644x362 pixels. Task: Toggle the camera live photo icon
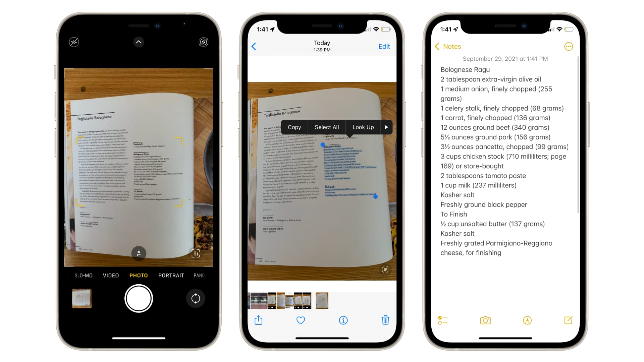[x=203, y=42]
